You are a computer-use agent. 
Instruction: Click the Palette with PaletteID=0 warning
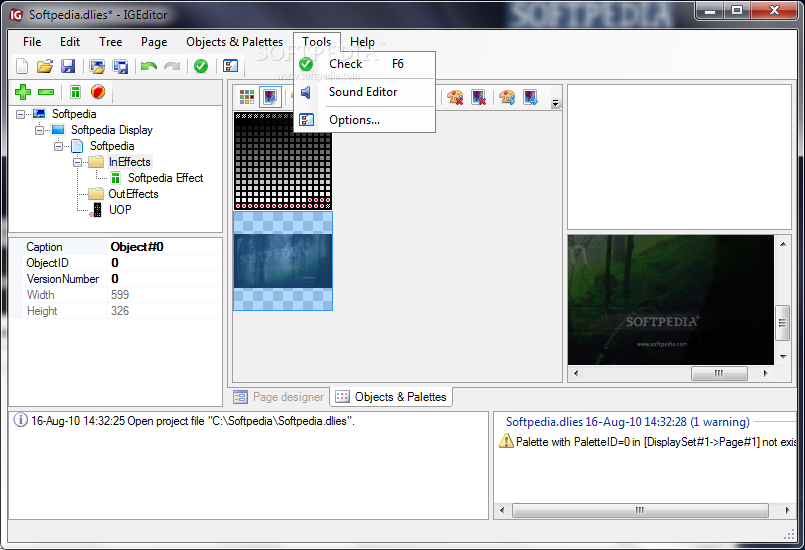tap(648, 442)
